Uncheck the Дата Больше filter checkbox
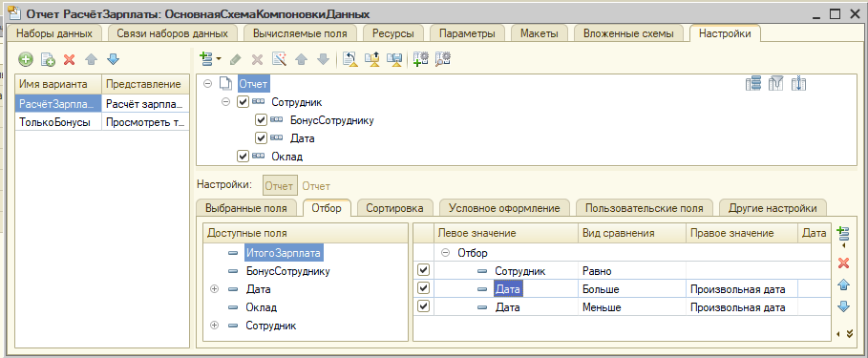Image resolution: width=868 pixels, height=358 pixels. [423, 289]
